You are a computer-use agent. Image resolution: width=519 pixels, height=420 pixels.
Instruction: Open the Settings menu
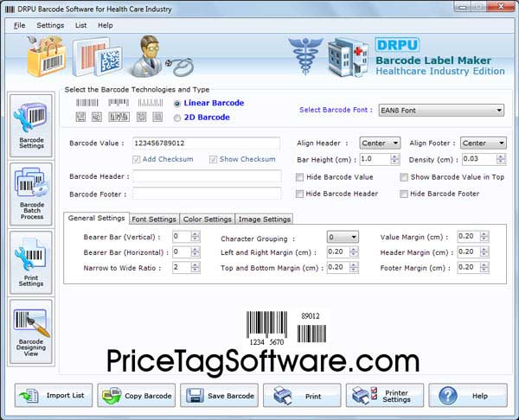(50, 25)
